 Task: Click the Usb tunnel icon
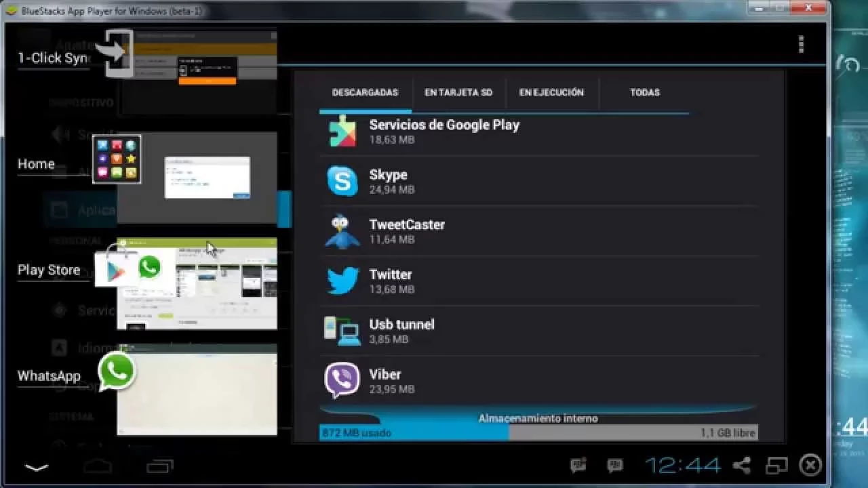pos(342,331)
